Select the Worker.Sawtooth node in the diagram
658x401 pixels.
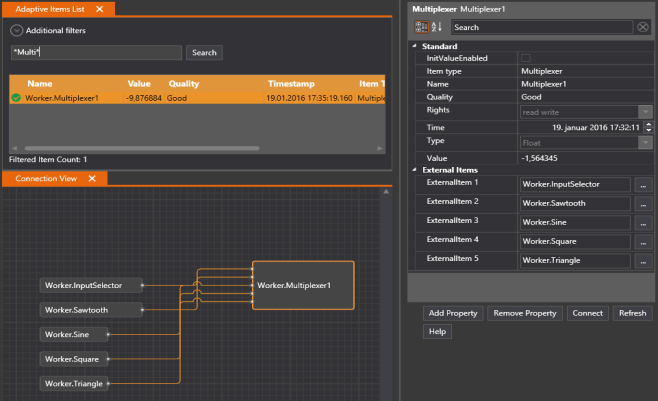click(x=89, y=310)
